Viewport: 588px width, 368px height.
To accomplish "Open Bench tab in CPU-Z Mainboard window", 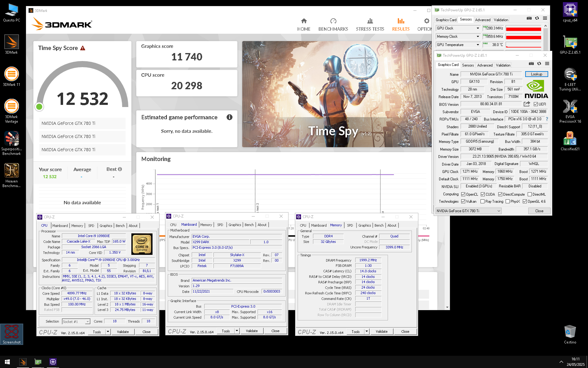I will [249, 225].
